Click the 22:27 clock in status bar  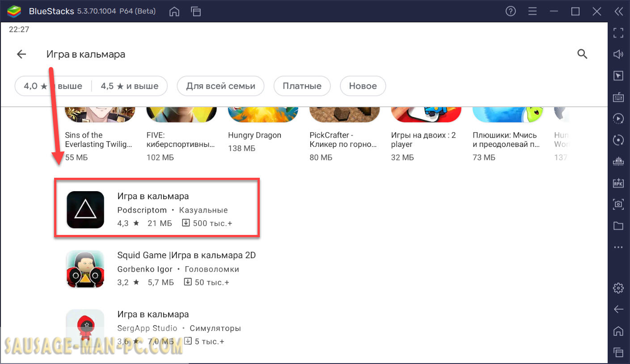[x=19, y=29]
